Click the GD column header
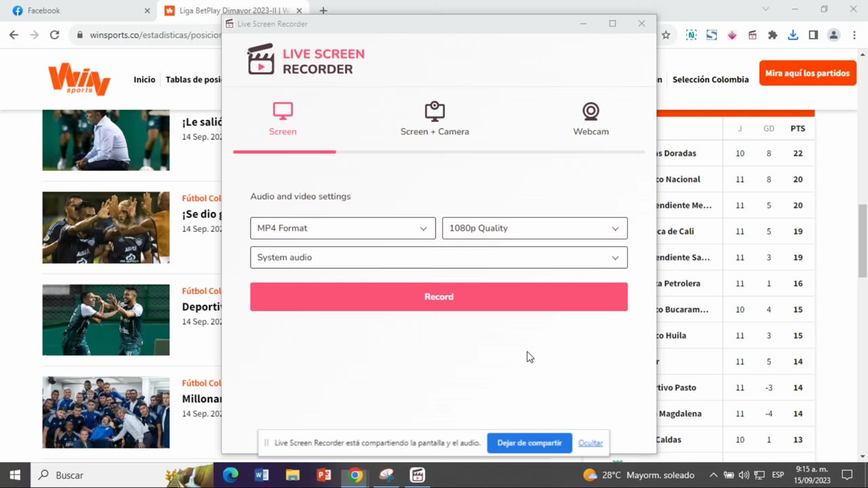The width and height of the screenshot is (868, 488). (x=768, y=128)
